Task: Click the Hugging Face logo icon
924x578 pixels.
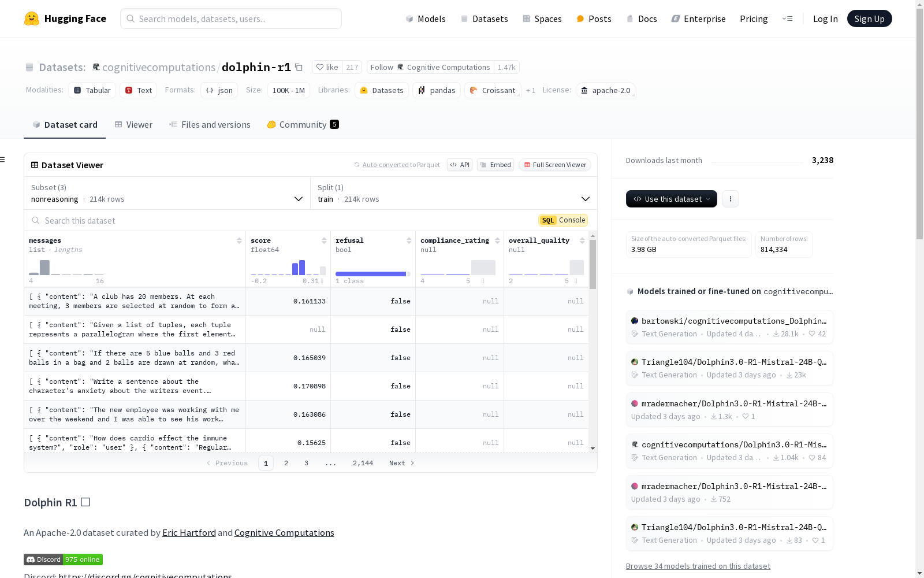Action: pyautogui.click(x=32, y=18)
